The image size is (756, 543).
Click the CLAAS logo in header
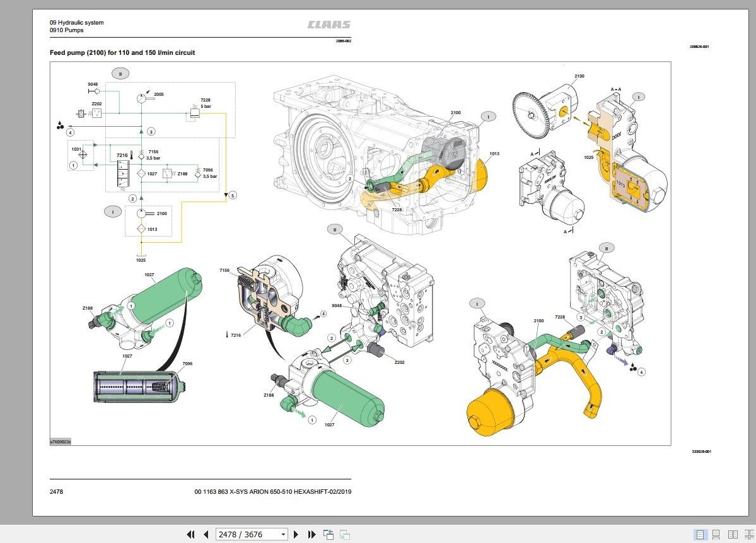(329, 25)
